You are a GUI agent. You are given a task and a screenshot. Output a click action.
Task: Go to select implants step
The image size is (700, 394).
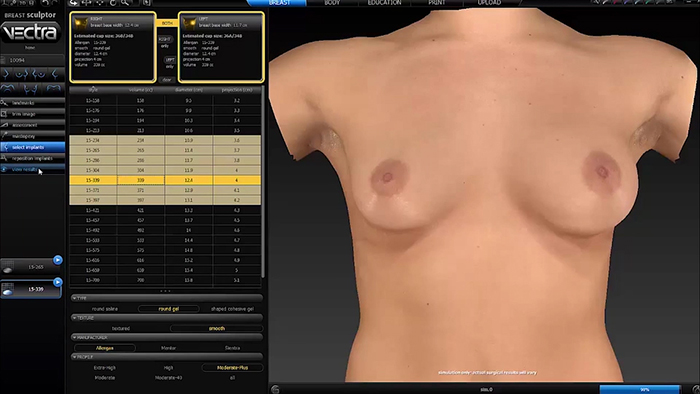33,147
